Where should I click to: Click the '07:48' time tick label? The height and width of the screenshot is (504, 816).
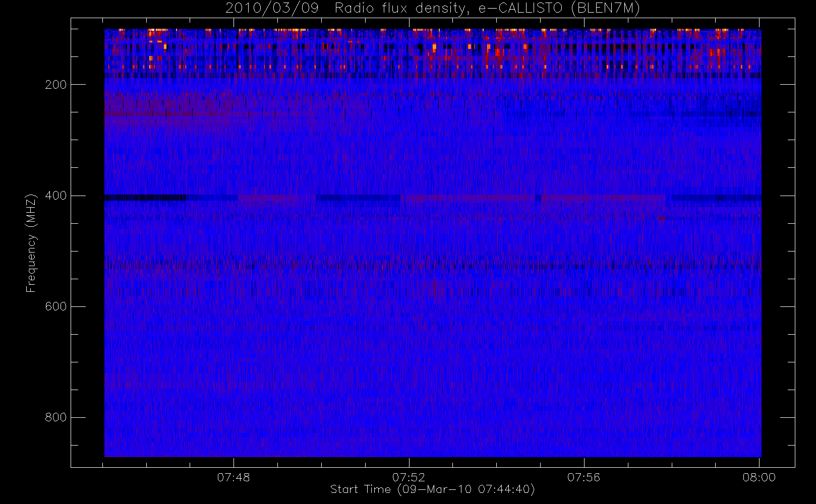tap(234, 477)
